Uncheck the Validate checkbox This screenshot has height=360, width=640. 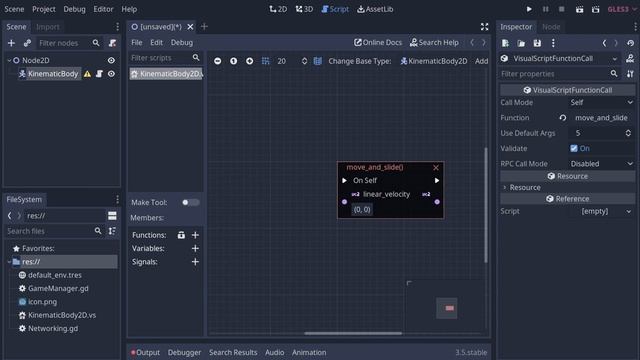pyautogui.click(x=574, y=149)
